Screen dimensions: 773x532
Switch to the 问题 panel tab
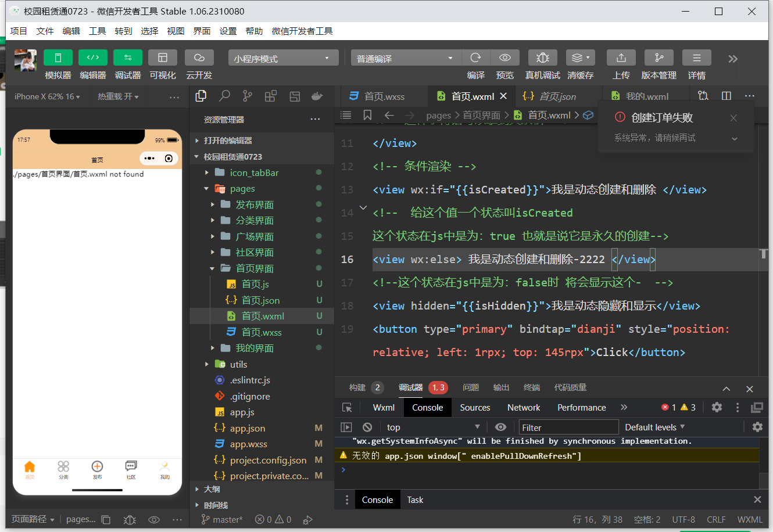471,387
